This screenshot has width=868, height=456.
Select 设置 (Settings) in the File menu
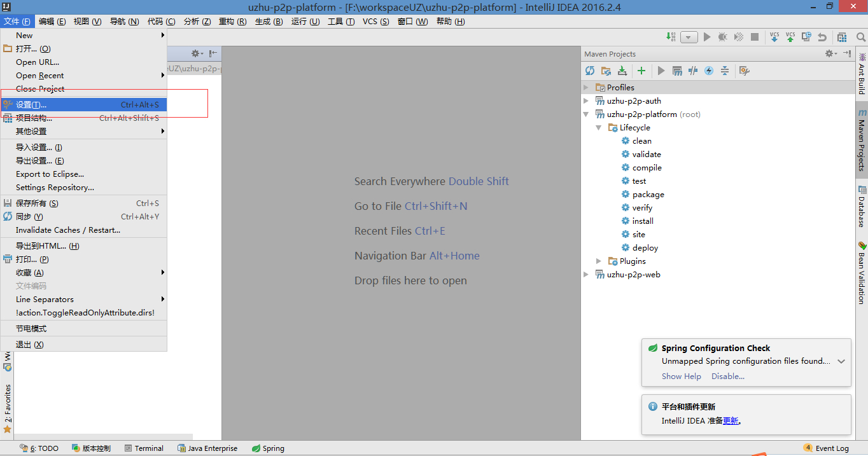click(x=31, y=104)
